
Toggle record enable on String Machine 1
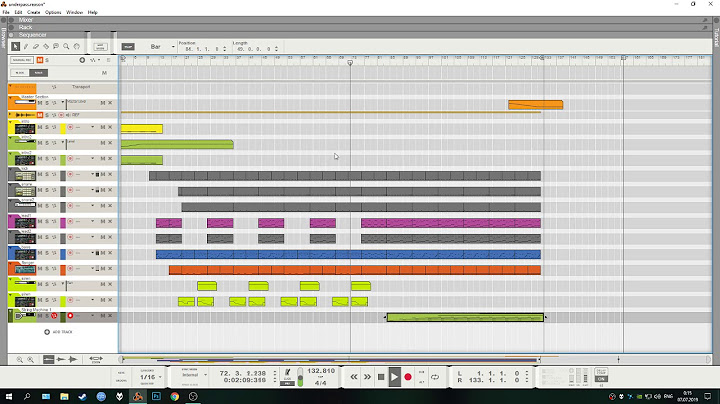70,316
